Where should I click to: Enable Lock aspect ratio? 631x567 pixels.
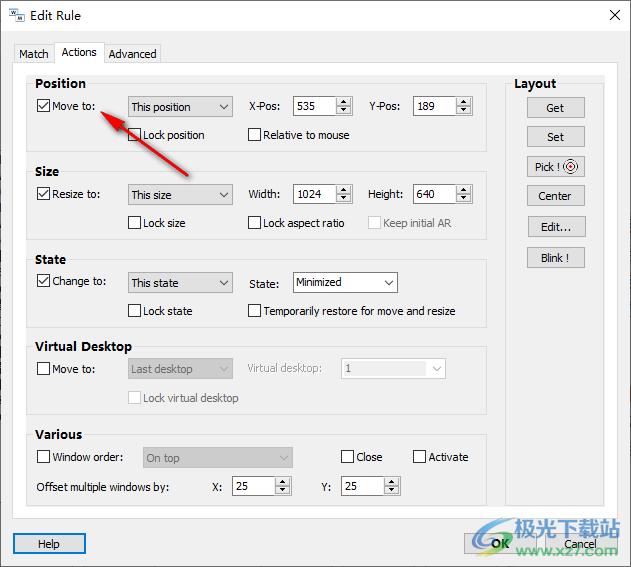255,223
